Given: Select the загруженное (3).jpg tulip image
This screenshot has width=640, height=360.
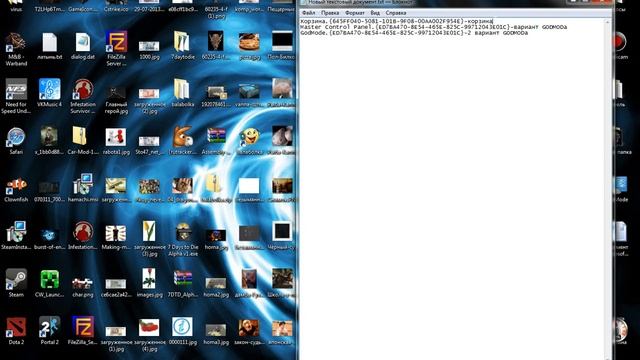Looking at the screenshot, I should point(149,239).
